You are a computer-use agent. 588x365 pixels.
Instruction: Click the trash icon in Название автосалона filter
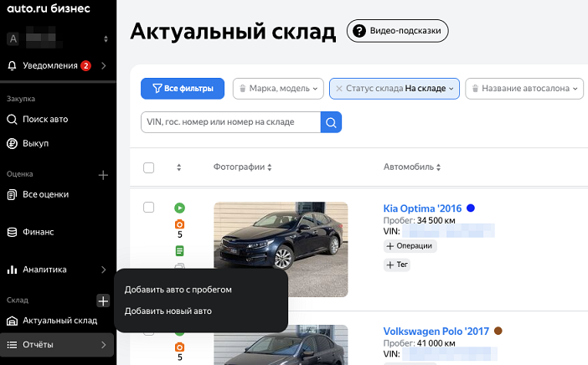(475, 89)
